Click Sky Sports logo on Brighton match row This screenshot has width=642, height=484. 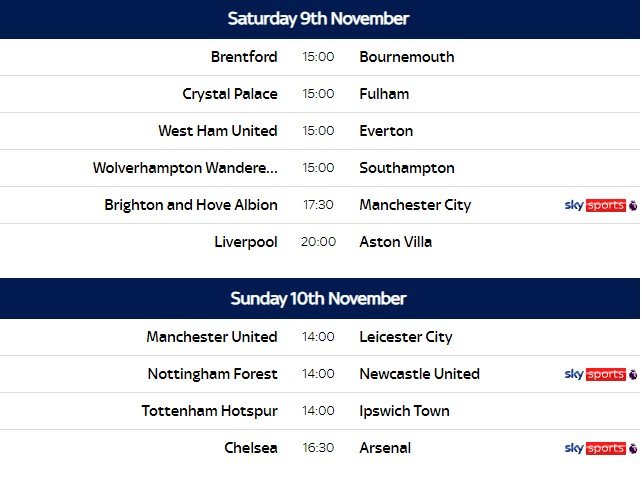(x=601, y=205)
